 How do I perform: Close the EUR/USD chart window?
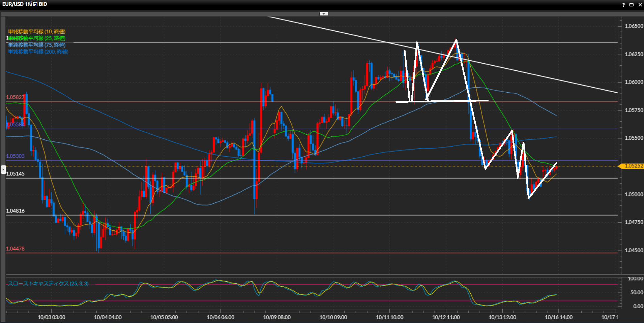coord(640,5)
